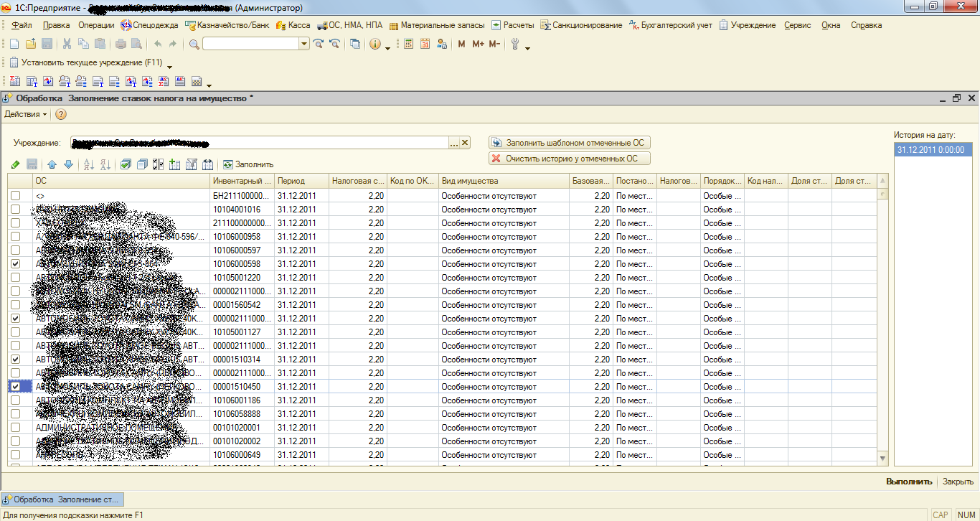The width and height of the screenshot is (980, 521).
Task: Click the M- memory subtract button
Action: [494, 44]
